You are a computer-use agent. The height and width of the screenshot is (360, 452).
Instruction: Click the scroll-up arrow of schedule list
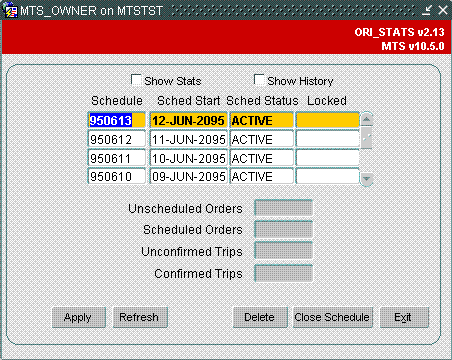[367, 119]
